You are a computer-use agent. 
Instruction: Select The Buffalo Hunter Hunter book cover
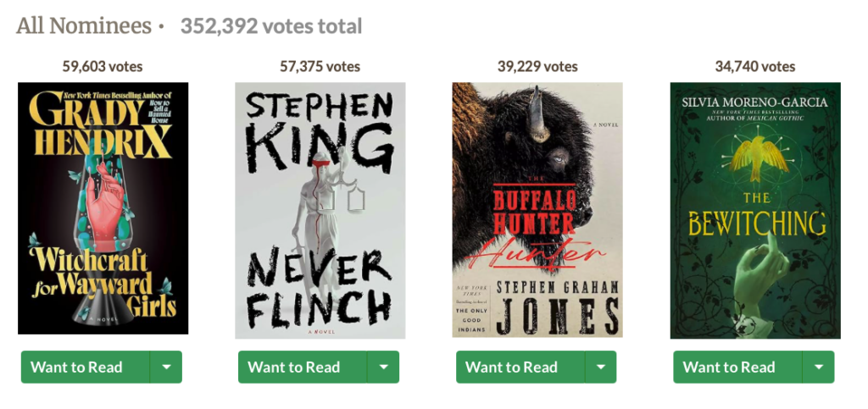tap(537, 210)
